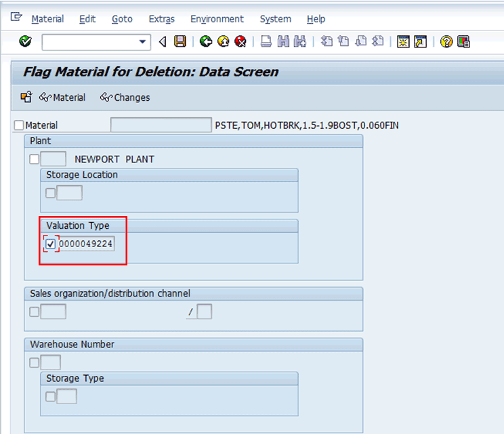
Task: Go to Last Page icon
Action: click(378, 41)
